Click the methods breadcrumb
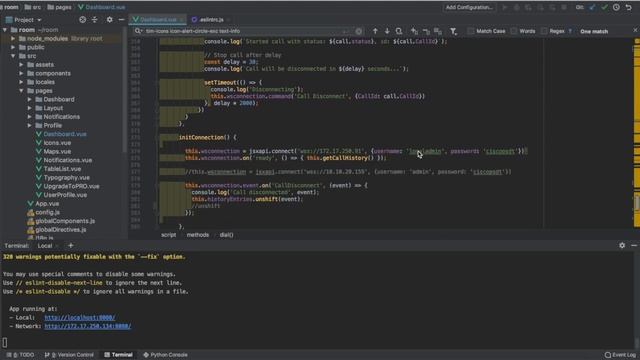The height and width of the screenshot is (360, 640). pyautogui.click(x=198, y=235)
